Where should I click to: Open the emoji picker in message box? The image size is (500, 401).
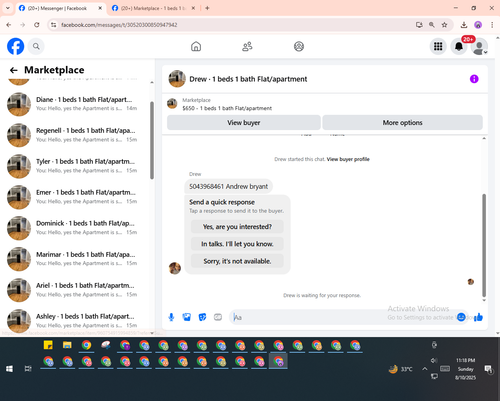(461, 317)
